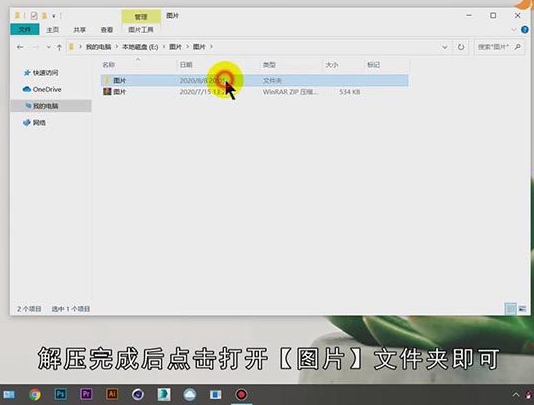Sort by 大小 column header

pyautogui.click(x=331, y=64)
